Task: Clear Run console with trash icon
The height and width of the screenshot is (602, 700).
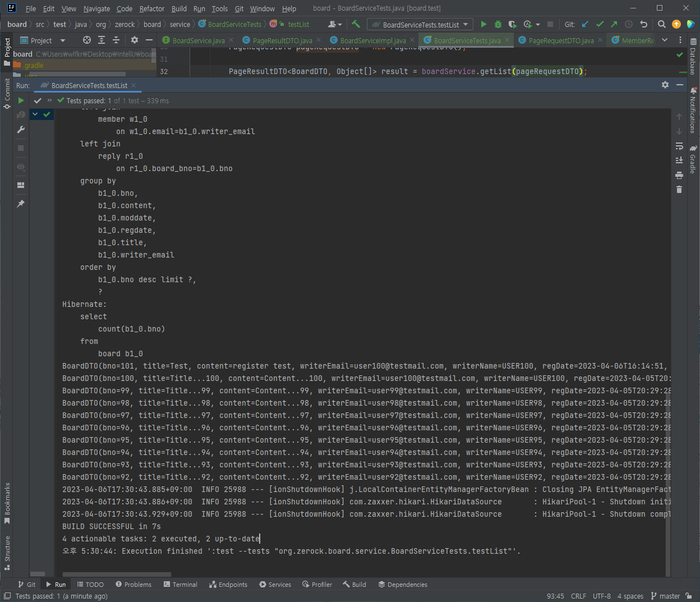Action: pyautogui.click(x=679, y=190)
